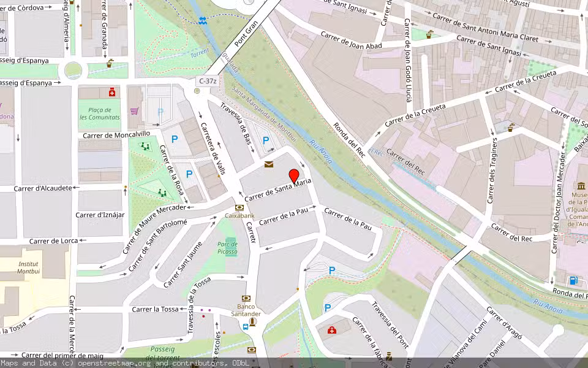
Task: Click the C-37z road shield
Action: tap(208, 81)
